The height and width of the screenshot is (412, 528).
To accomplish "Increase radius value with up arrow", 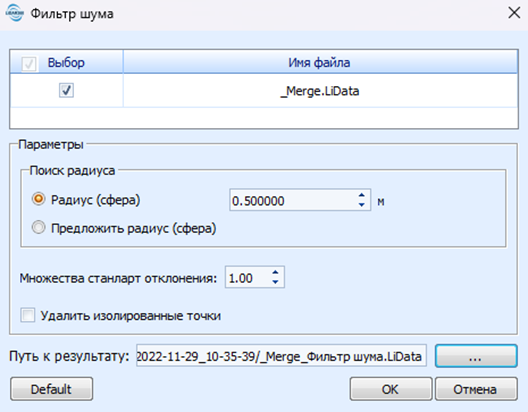I will click(x=362, y=195).
